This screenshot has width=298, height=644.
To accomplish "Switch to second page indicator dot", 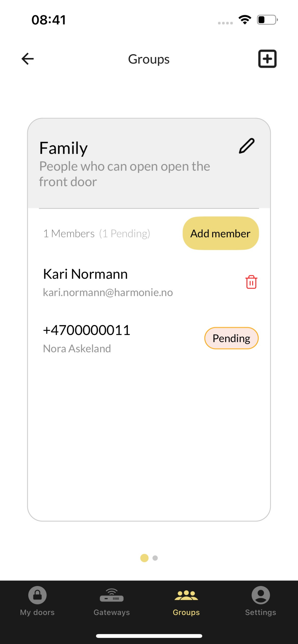I will [x=155, y=558].
